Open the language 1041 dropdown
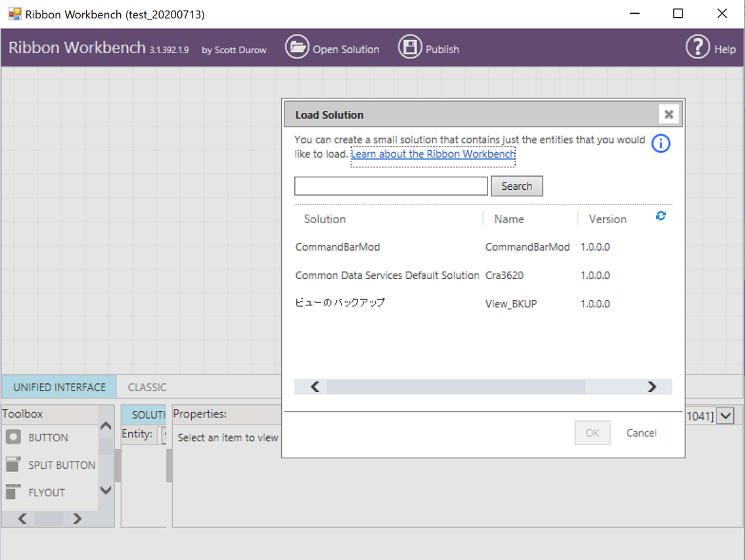 pos(725,416)
